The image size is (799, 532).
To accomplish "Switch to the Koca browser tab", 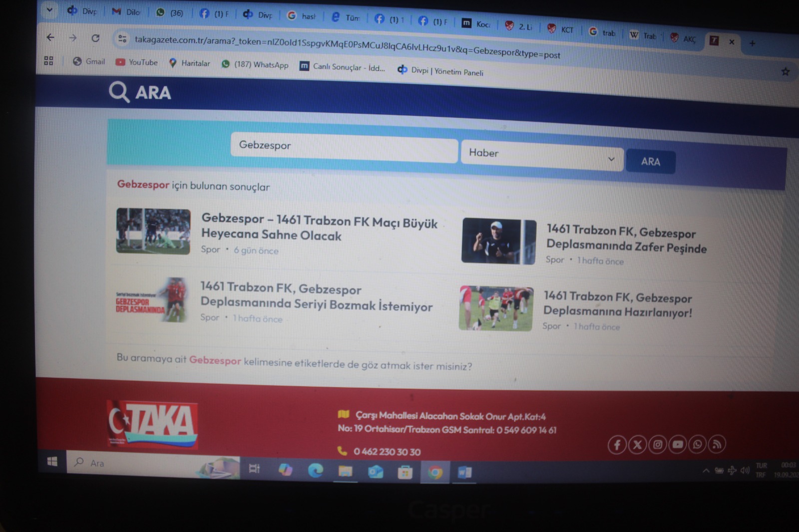I will point(476,24).
